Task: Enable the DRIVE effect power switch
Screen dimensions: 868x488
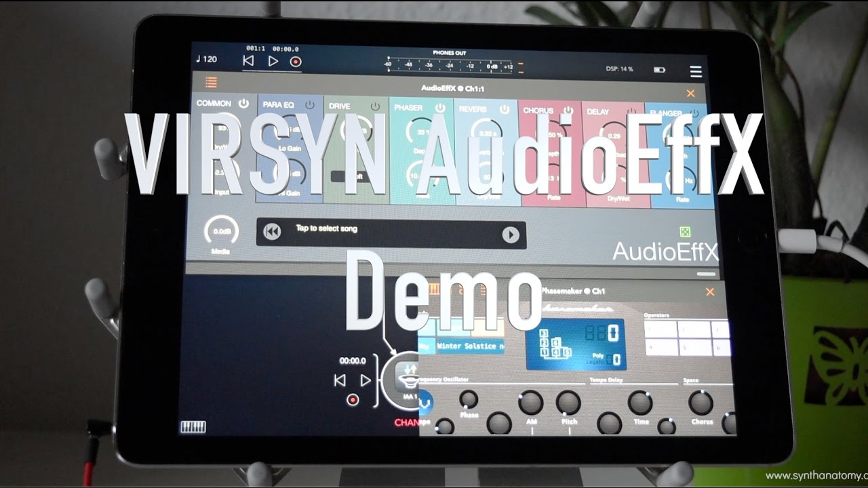Action: (375, 106)
